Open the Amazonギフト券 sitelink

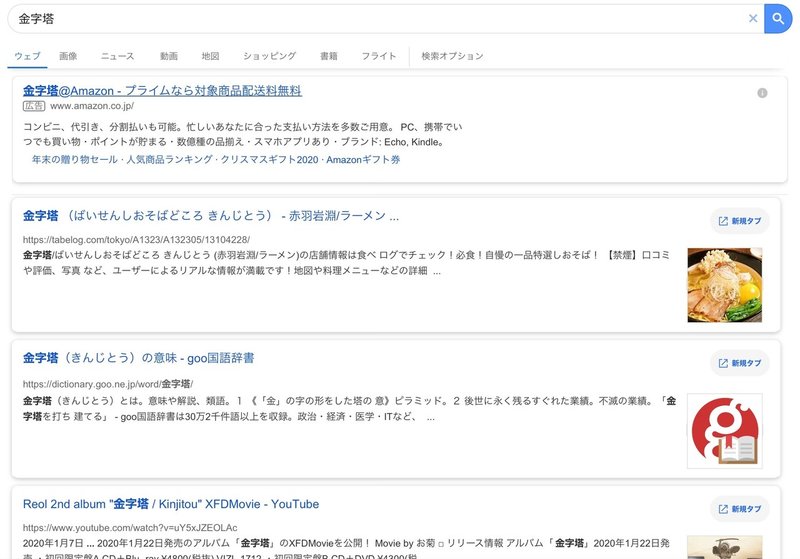coord(363,160)
